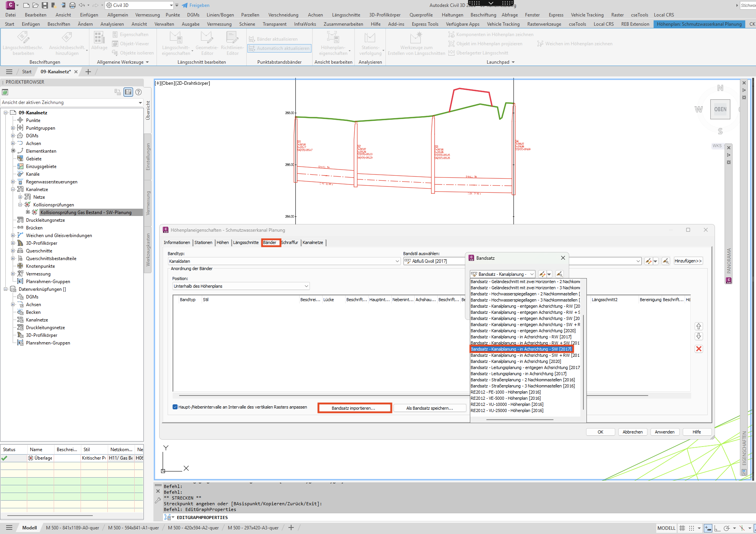756x534 pixels.
Task: Toggle Automatisch aktualisieren in ribbon
Action: pyautogui.click(x=279, y=48)
